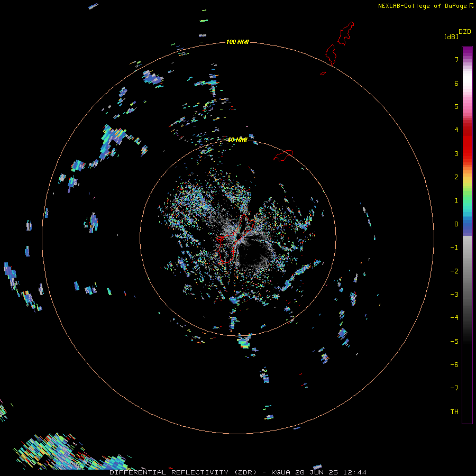Click the 5 value on the scale

tap(456, 106)
